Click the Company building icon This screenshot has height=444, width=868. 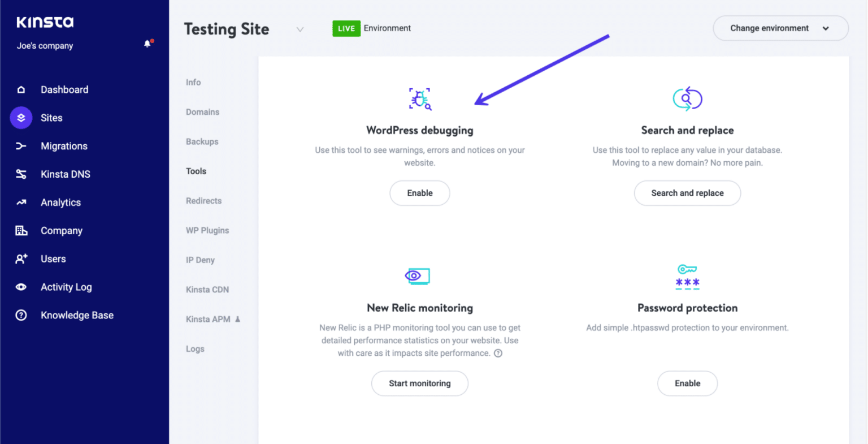point(21,231)
